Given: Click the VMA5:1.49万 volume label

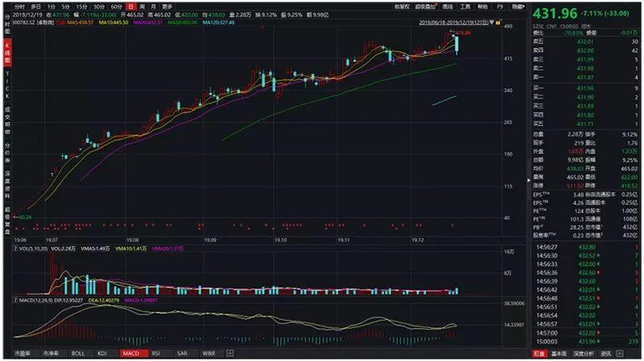Looking at the screenshot, I should click(95, 249).
